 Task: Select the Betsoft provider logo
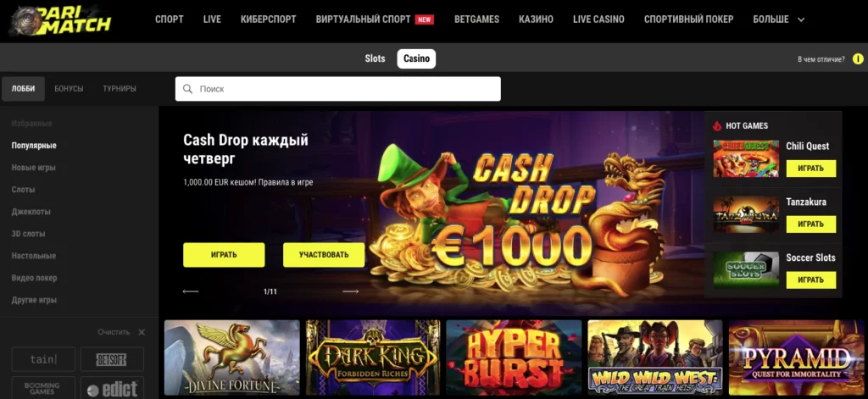click(x=112, y=359)
